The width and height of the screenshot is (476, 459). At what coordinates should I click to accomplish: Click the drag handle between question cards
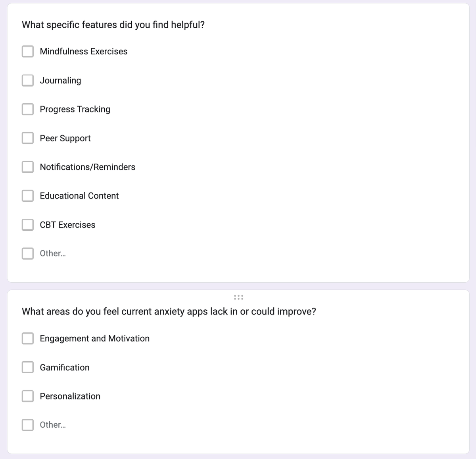point(238,297)
